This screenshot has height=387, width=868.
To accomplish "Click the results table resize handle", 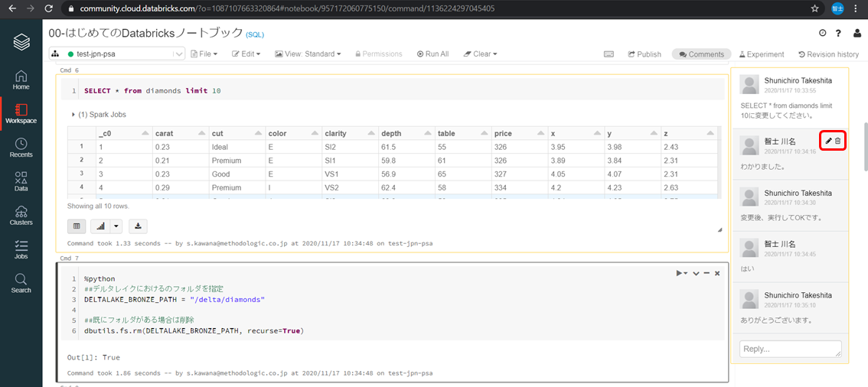I will tap(720, 229).
